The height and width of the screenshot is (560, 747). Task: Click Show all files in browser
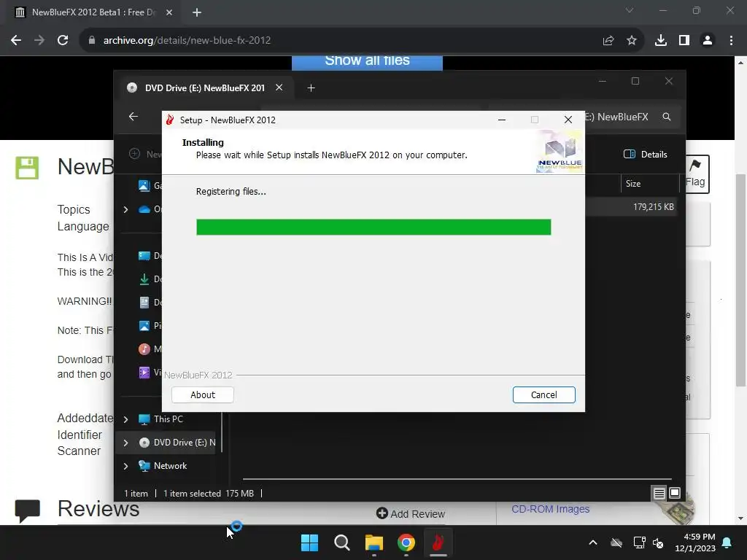click(x=368, y=63)
